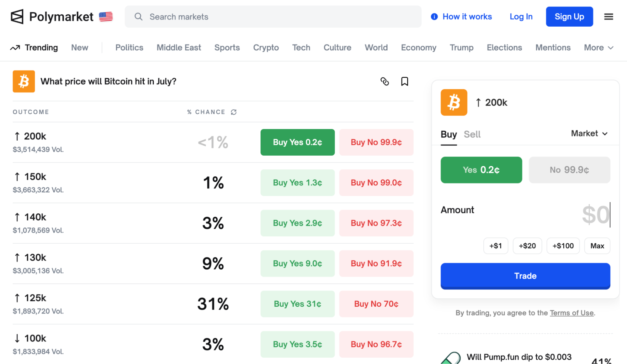627x364 pixels.
Task: Select the ↑ 130k outcome label
Action: (30, 257)
